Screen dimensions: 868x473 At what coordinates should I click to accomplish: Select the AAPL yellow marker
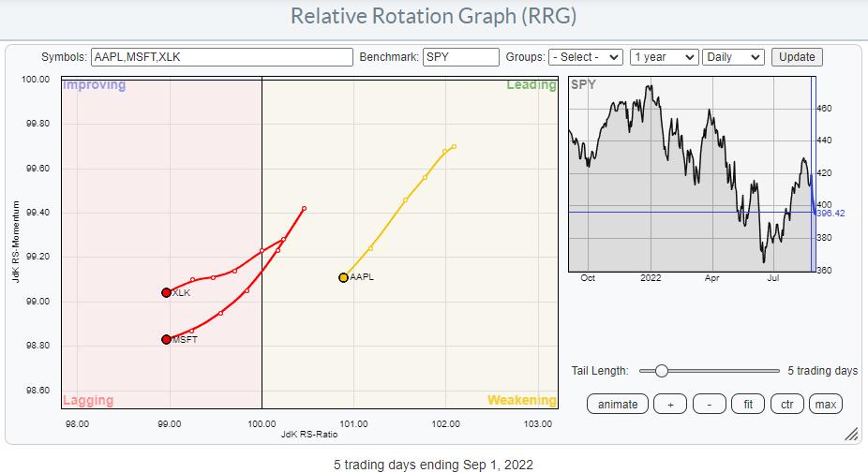coord(344,277)
